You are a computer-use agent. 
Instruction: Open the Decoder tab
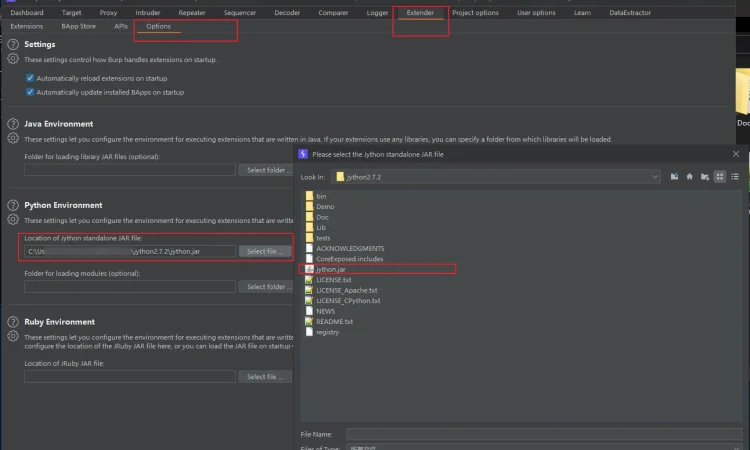point(287,13)
